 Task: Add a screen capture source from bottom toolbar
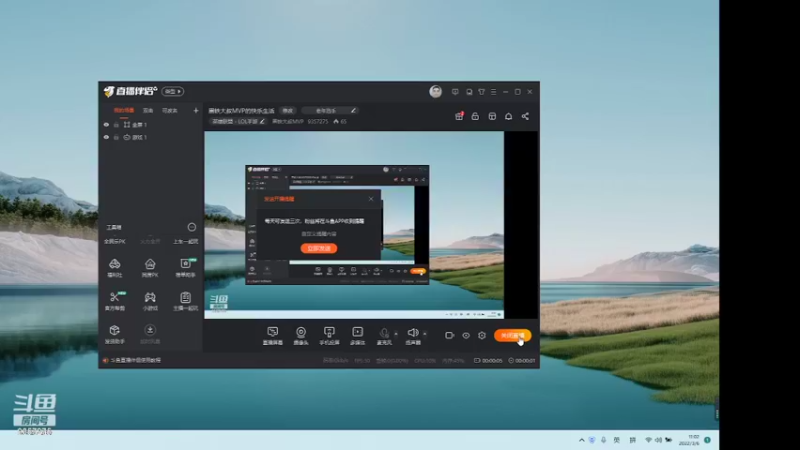[272, 336]
